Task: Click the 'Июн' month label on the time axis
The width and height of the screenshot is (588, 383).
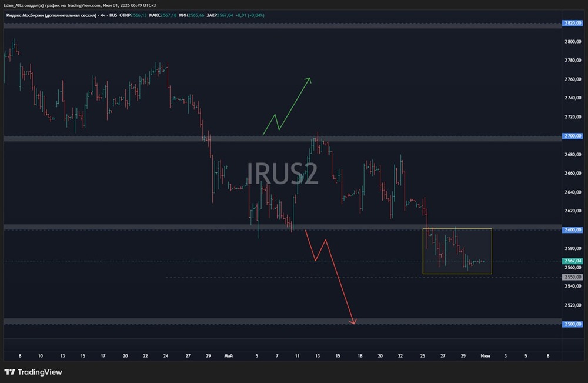Action: pos(485,355)
